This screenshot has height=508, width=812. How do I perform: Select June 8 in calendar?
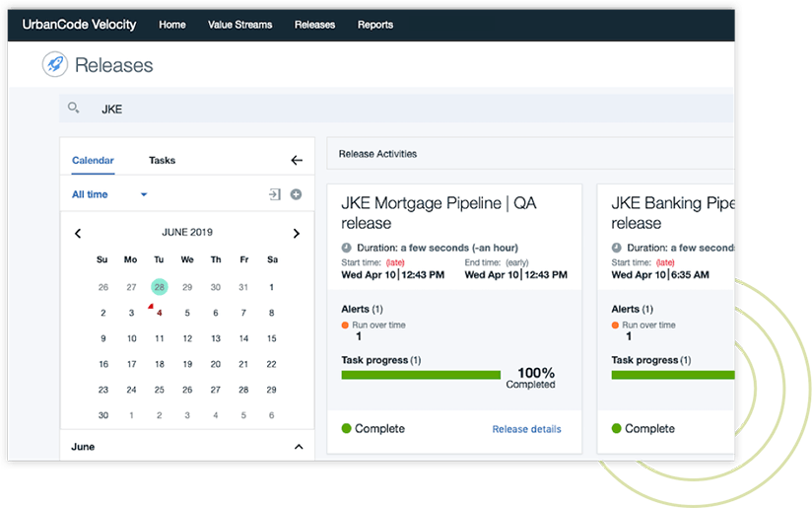271,313
